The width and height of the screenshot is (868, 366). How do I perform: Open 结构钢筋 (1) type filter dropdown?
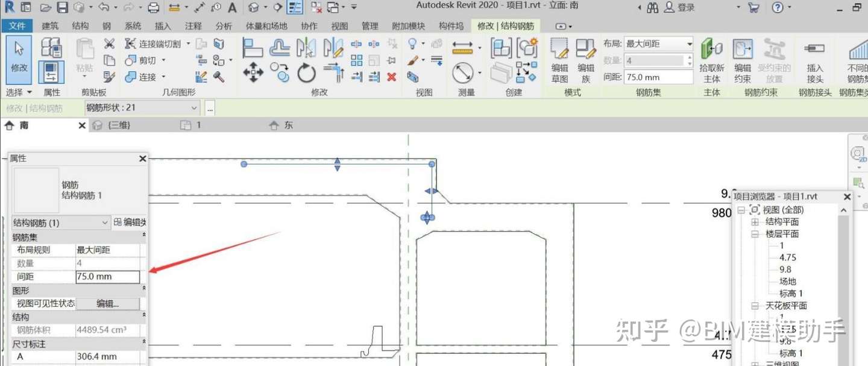pos(61,222)
